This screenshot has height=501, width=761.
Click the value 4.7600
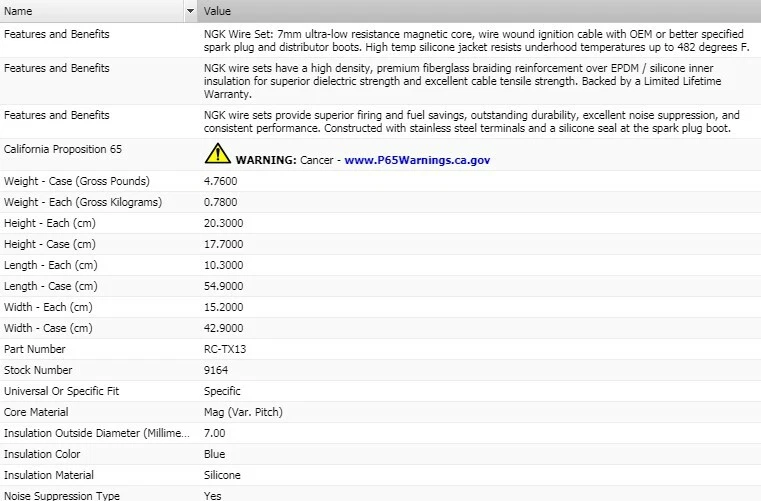(x=220, y=181)
